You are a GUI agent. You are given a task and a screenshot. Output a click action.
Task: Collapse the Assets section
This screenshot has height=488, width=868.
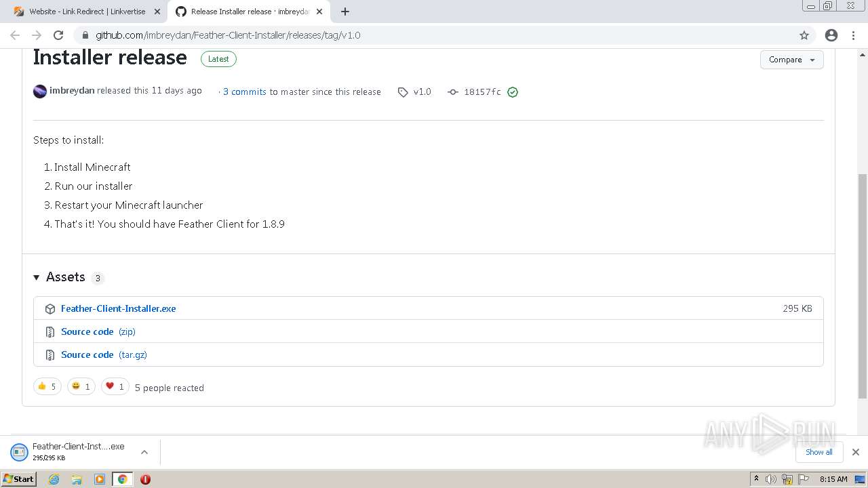pos(37,277)
